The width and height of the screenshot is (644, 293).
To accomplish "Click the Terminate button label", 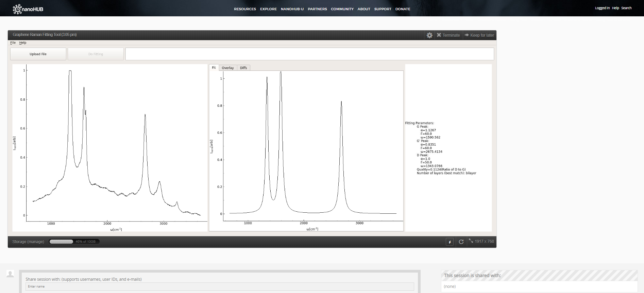I will point(451,35).
